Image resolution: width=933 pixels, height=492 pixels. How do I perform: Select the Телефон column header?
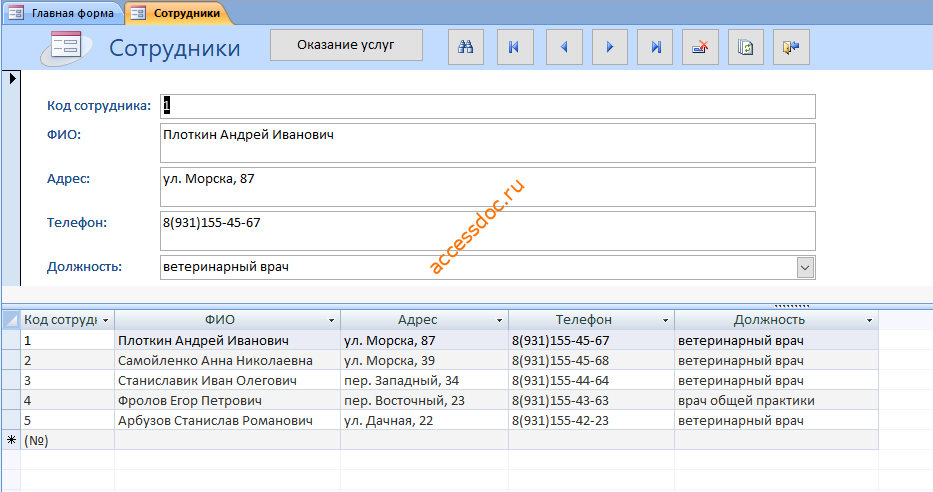pyautogui.click(x=591, y=320)
